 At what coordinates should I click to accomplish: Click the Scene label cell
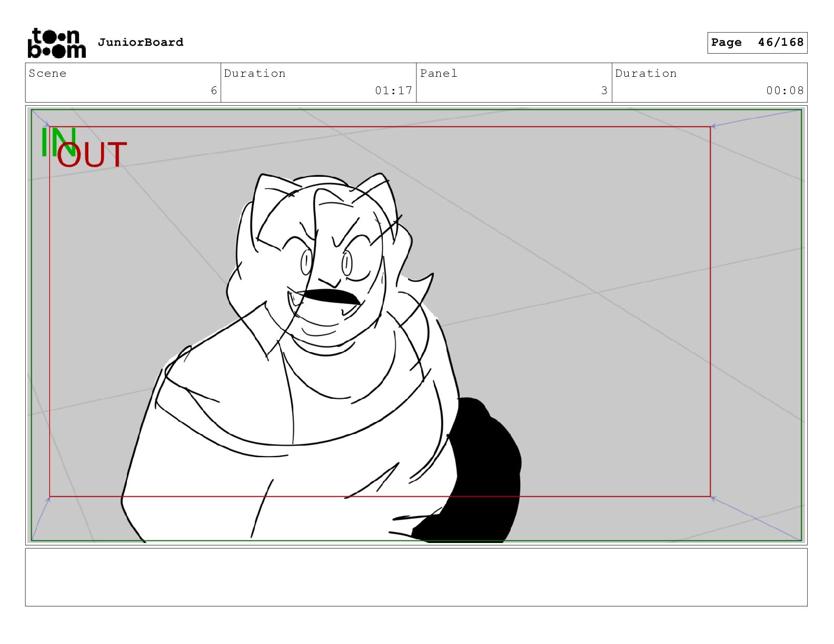123,83
